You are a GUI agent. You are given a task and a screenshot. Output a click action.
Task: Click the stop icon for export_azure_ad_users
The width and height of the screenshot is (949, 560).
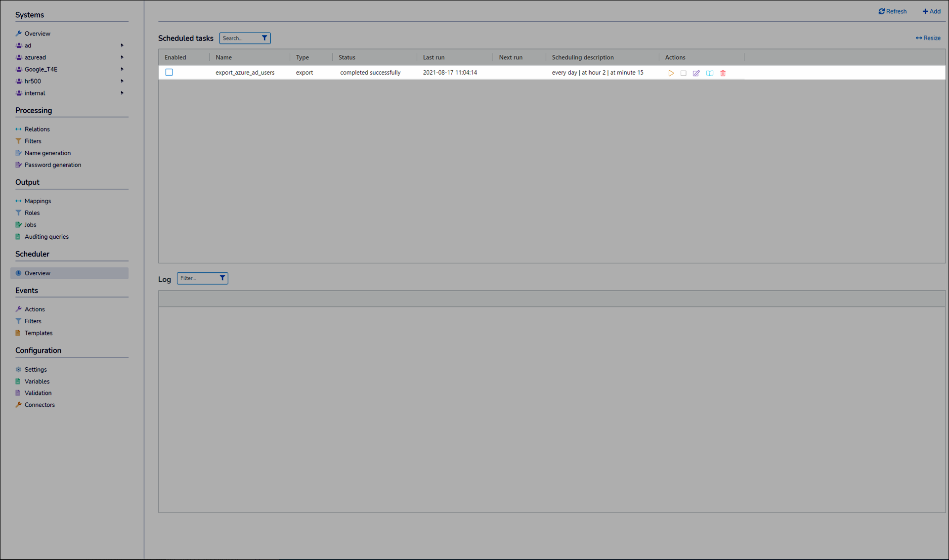tap(684, 73)
